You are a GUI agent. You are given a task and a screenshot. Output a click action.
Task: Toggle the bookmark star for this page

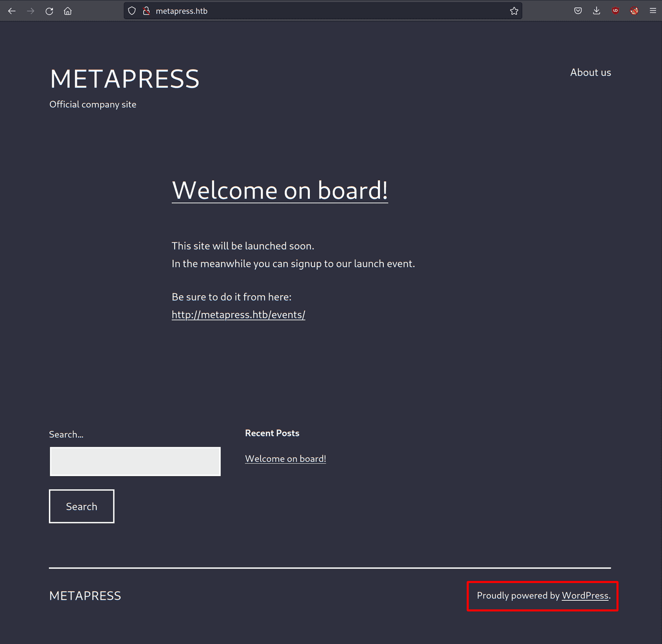(514, 11)
